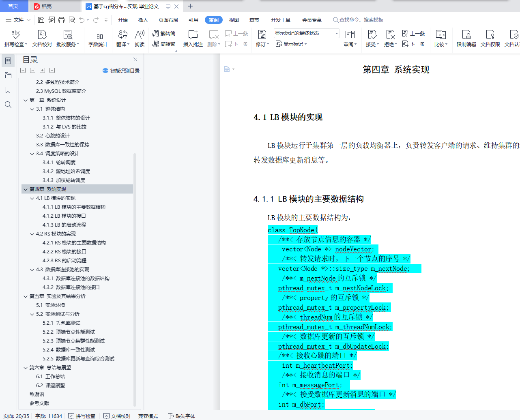
Task: Select the 目录 outline icon in the sidebar
Action: (x=8, y=61)
